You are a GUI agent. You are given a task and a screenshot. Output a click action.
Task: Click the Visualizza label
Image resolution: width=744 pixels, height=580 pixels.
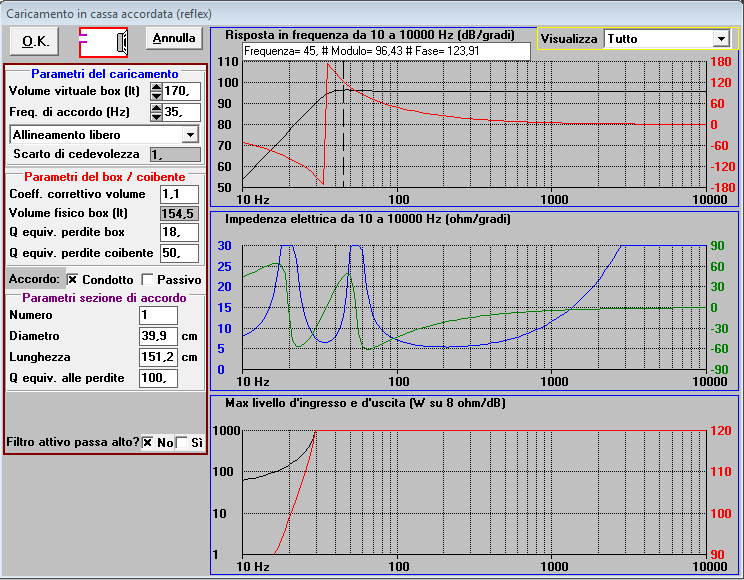(x=569, y=39)
